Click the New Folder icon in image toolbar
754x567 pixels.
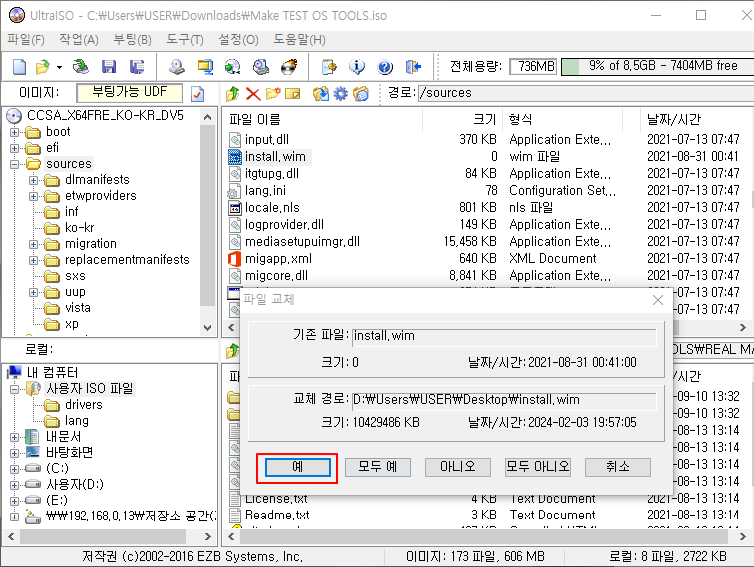[x=273, y=93]
